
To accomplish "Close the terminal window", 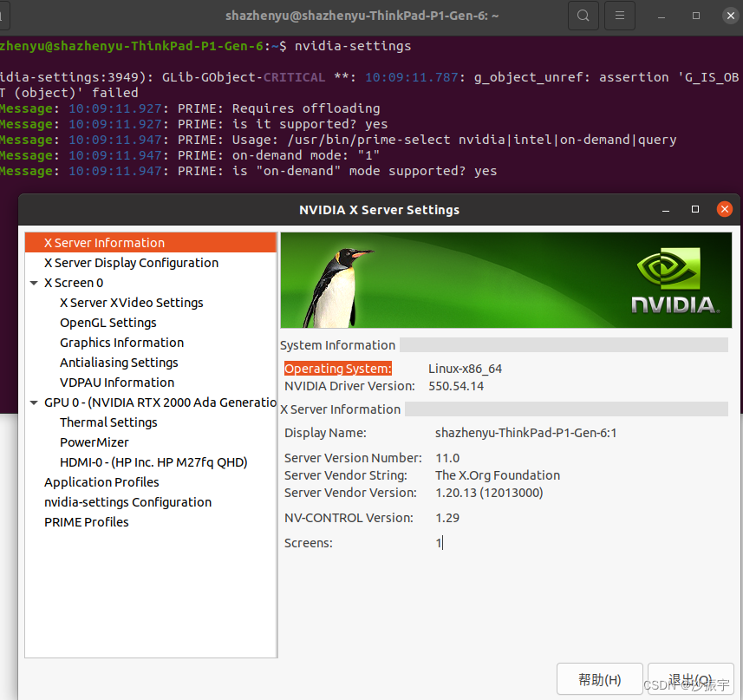I will pyautogui.click(x=731, y=16).
